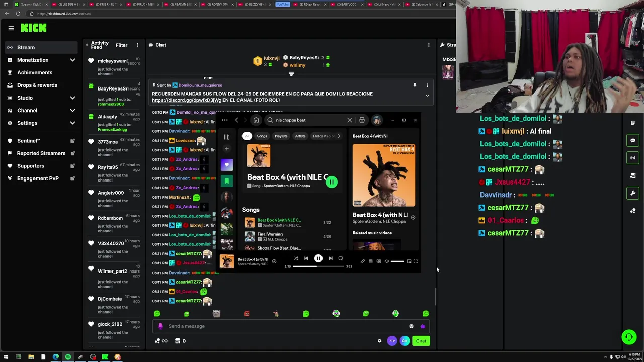Enter Spotify full screen mode
The image size is (644, 362).
tap(416, 261)
